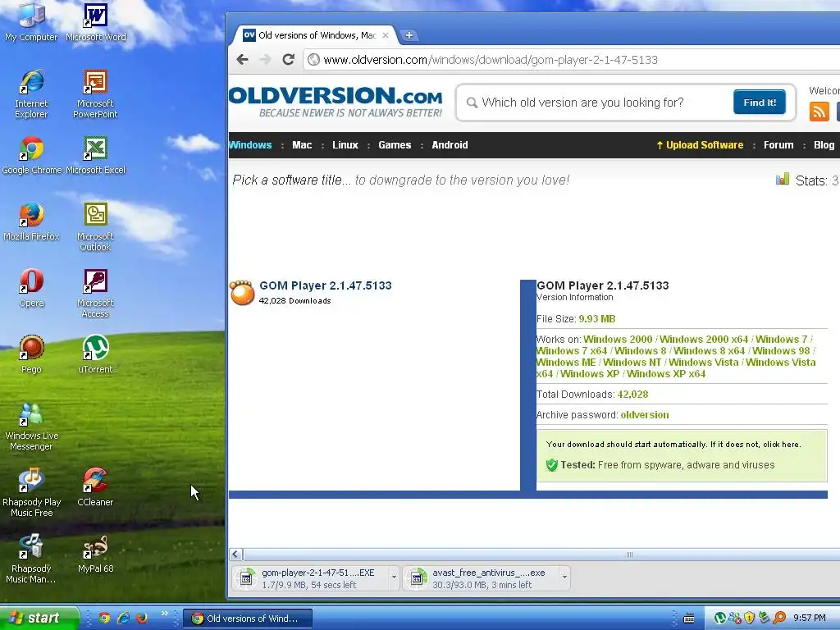Select the Old versions of Windows browser tab
Viewport: 840px width, 630px height.
point(315,35)
